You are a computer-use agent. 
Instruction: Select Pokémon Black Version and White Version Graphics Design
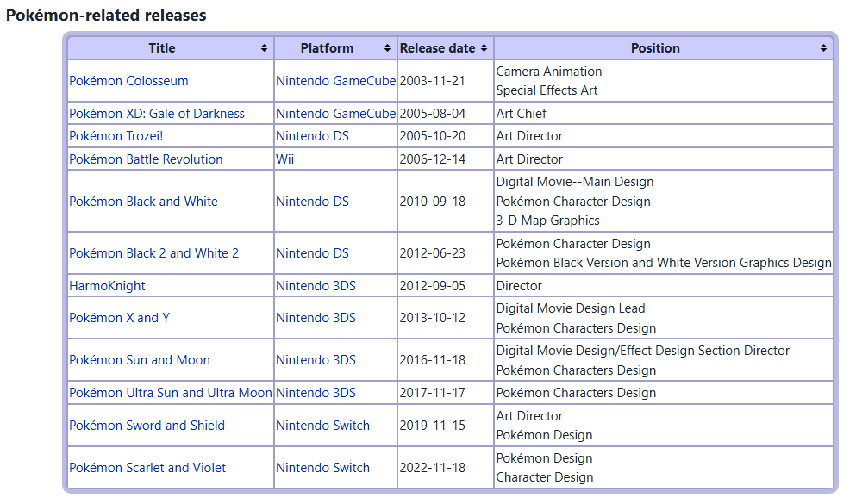(664, 263)
